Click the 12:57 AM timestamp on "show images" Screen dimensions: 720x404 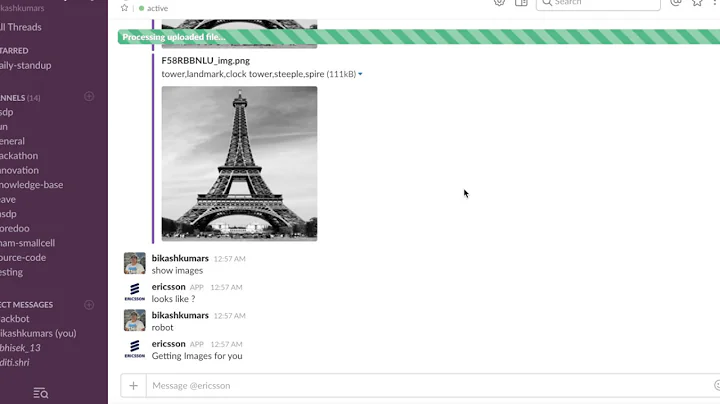pyautogui.click(x=230, y=259)
